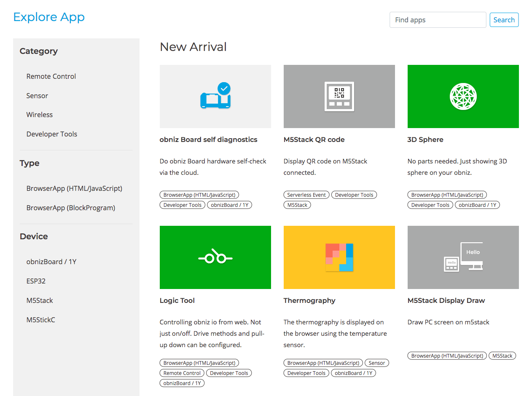
Task: Click the Logic Tool switch icon image
Action: [x=215, y=257]
